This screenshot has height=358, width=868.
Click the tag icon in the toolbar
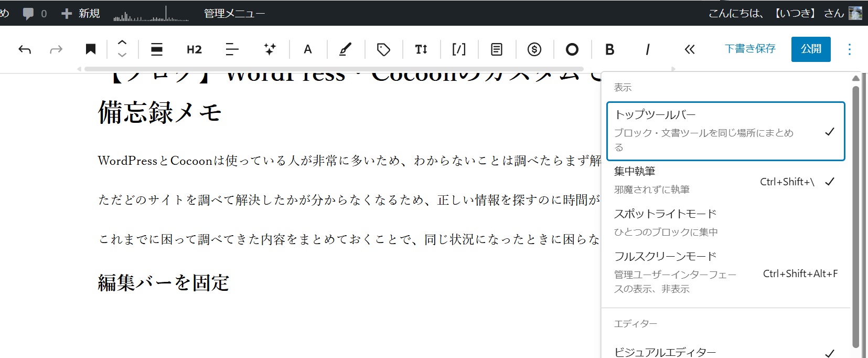[x=383, y=49]
